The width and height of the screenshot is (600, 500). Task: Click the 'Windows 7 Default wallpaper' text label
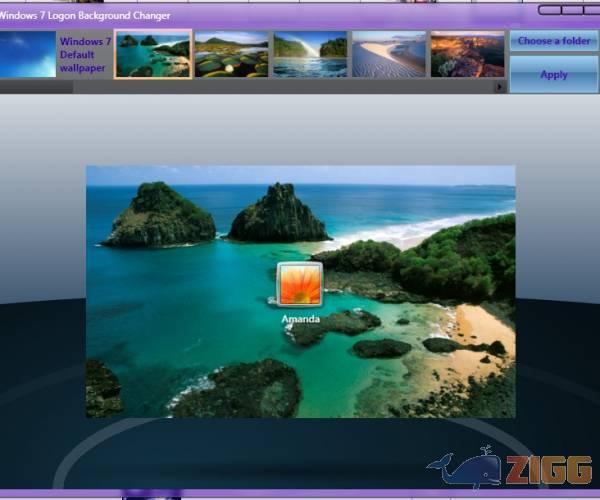85,54
